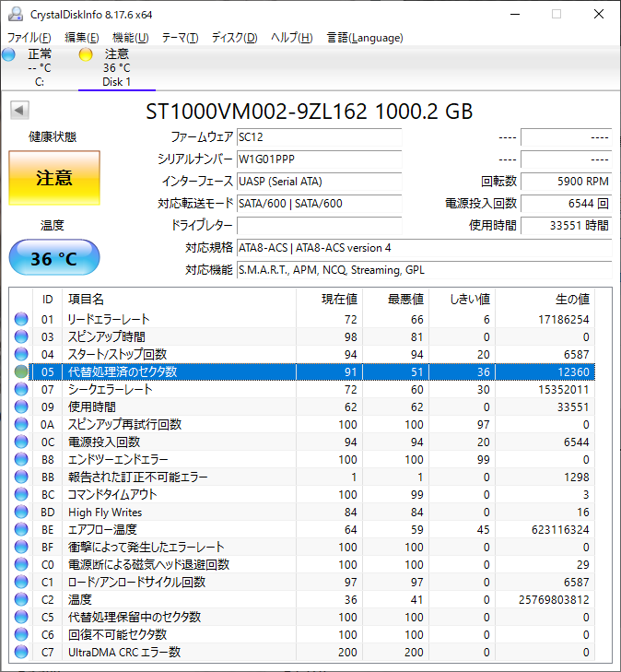Click status orb of row BB 報告された訂正不可能エラー
621x672 pixels.
pos(21,477)
